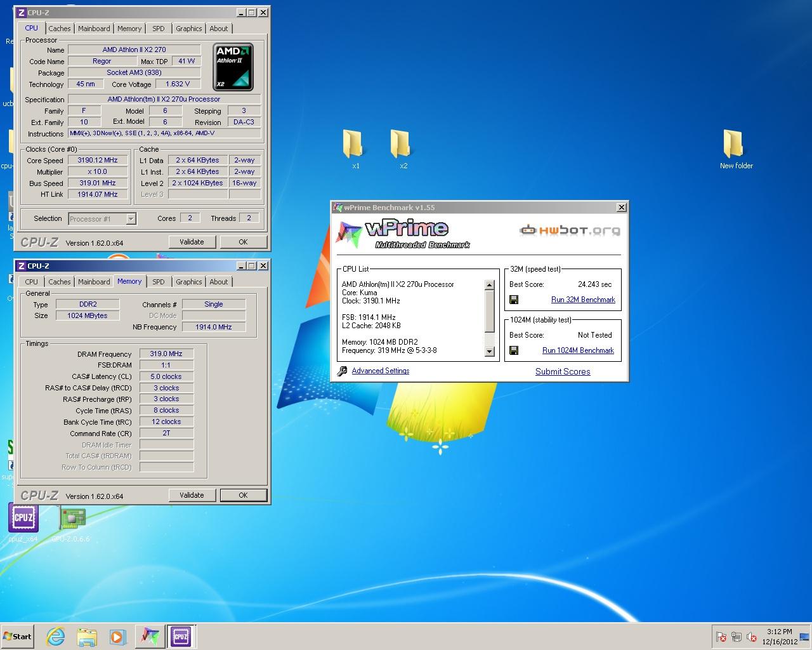Open Graphics tab in bottom CPU-Z window
This screenshot has width=812, height=650.
tap(189, 282)
